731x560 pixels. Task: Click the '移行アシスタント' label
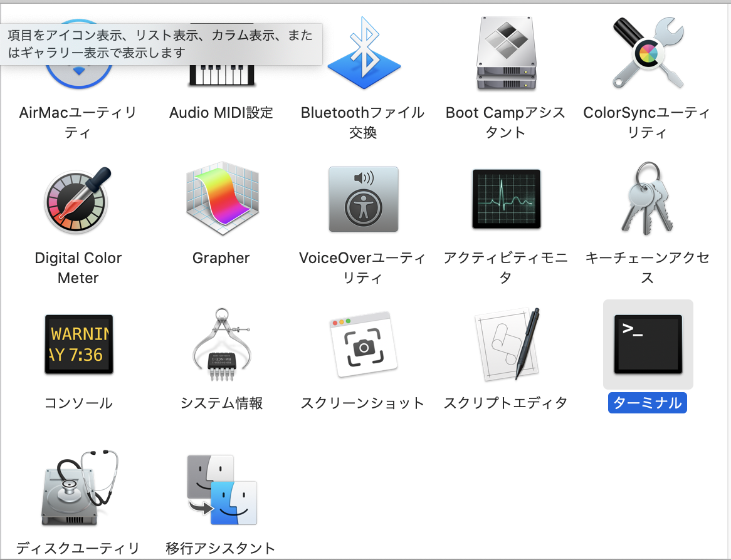tap(221, 548)
